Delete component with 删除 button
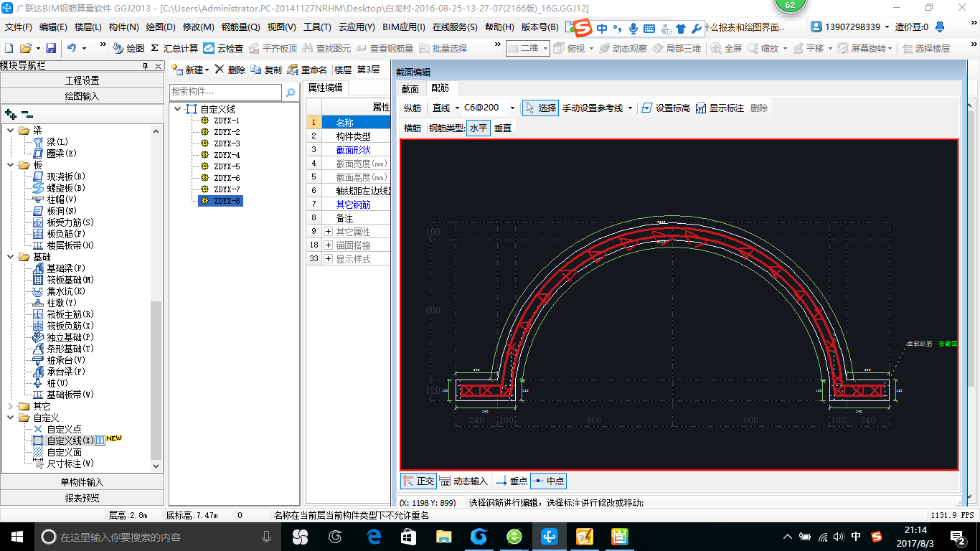980x551 pixels. [230, 70]
